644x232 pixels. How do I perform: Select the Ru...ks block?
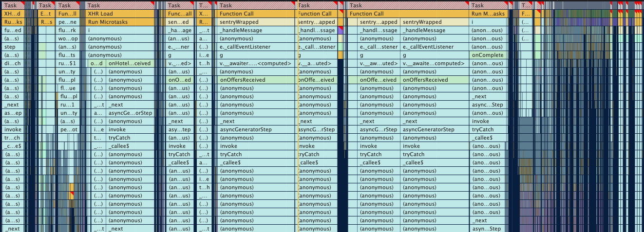point(12,22)
